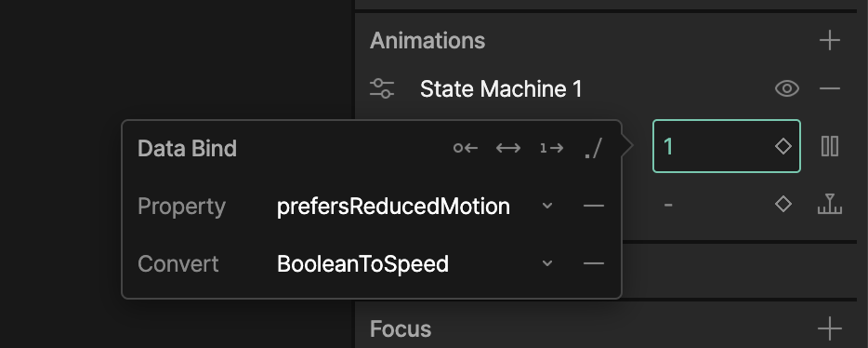868x348 pixels.
Task: Toggle visibility eye for State Machine 1
Action: (x=786, y=88)
